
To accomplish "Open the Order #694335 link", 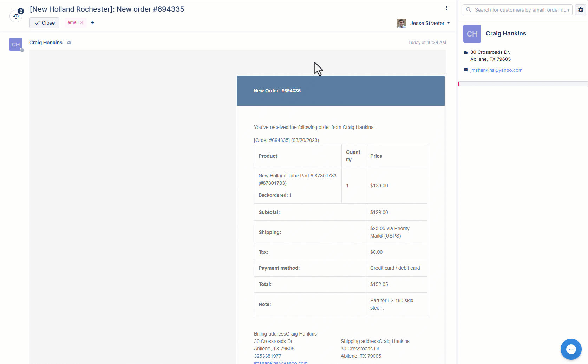I will click(x=272, y=140).
